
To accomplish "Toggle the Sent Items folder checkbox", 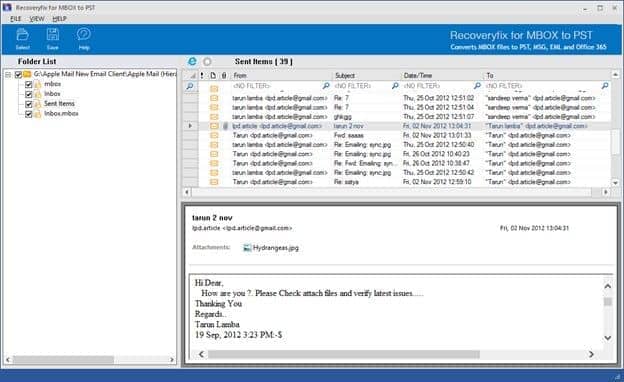I will (x=29, y=104).
